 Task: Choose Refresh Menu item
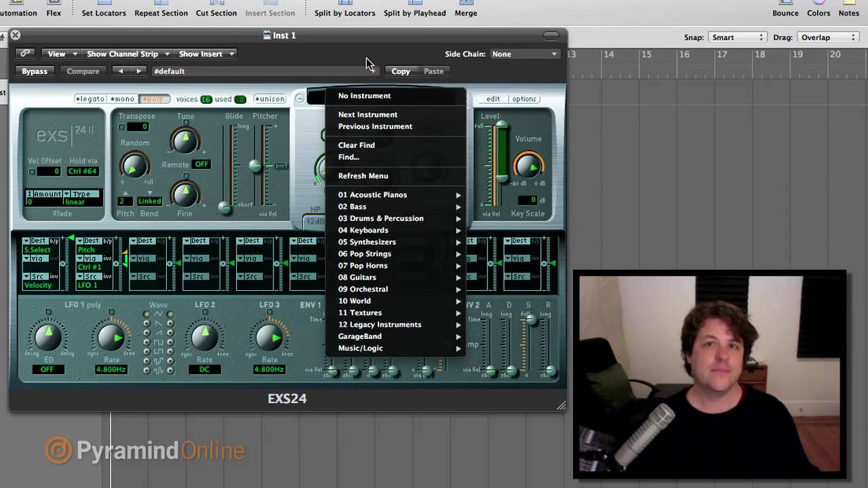396,176
